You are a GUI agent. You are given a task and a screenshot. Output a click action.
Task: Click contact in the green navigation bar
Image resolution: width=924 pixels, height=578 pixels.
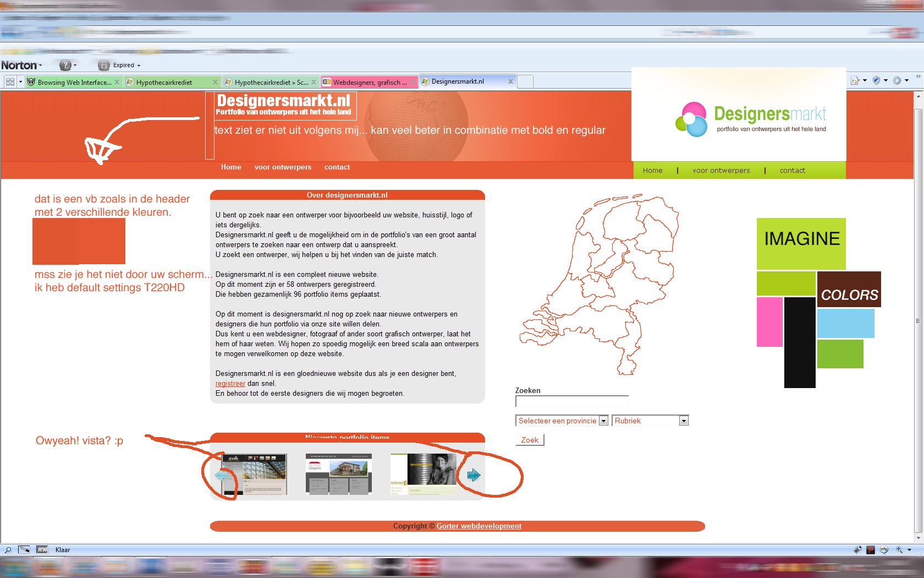793,171
